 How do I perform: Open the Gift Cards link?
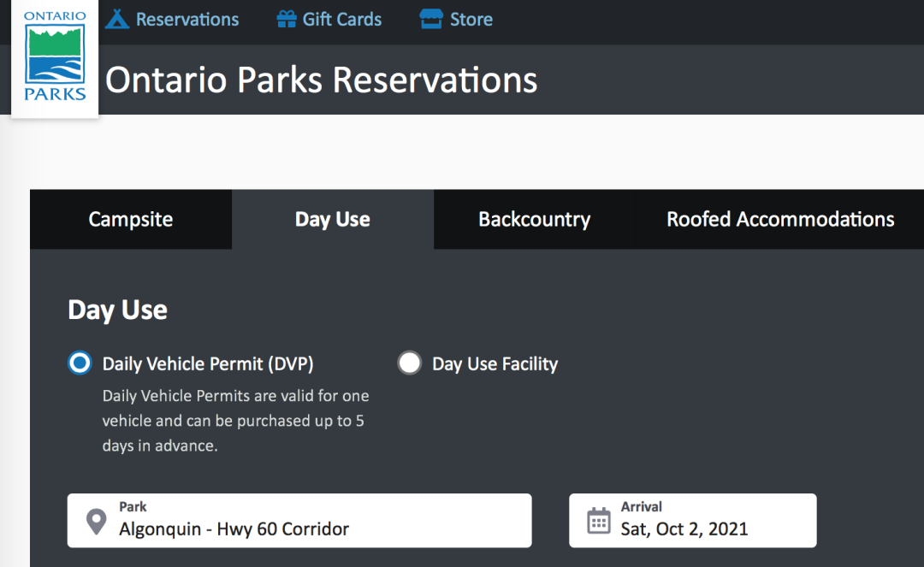[x=341, y=20]
